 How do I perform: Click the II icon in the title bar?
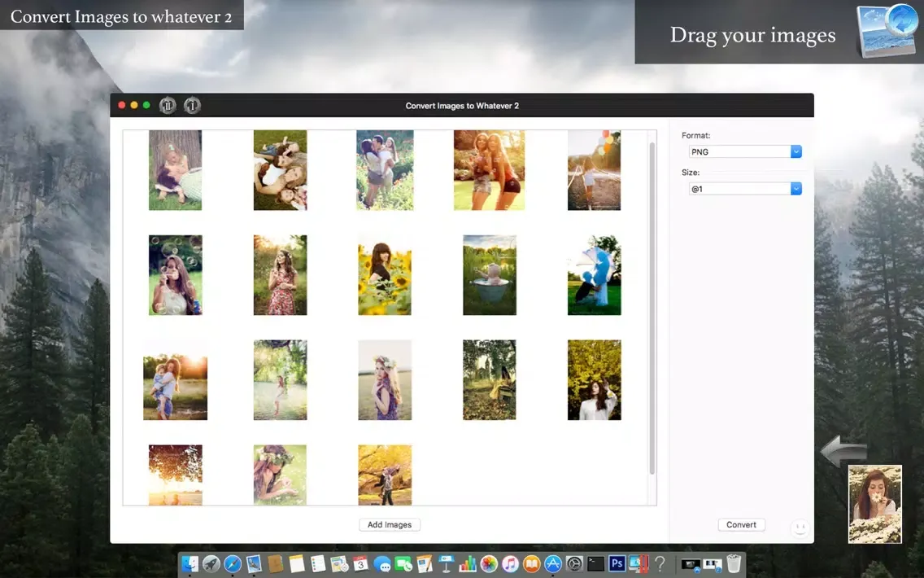(x=167, y=105)
